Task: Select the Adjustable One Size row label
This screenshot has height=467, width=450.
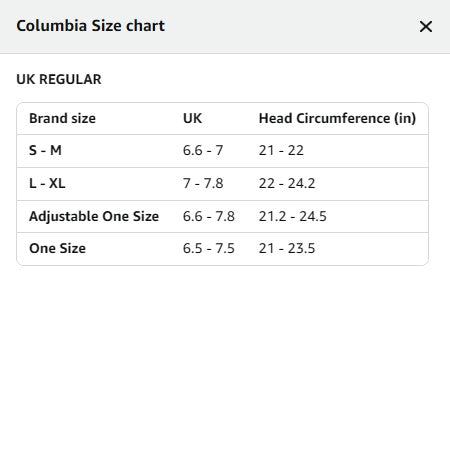Action: (94, 216)
